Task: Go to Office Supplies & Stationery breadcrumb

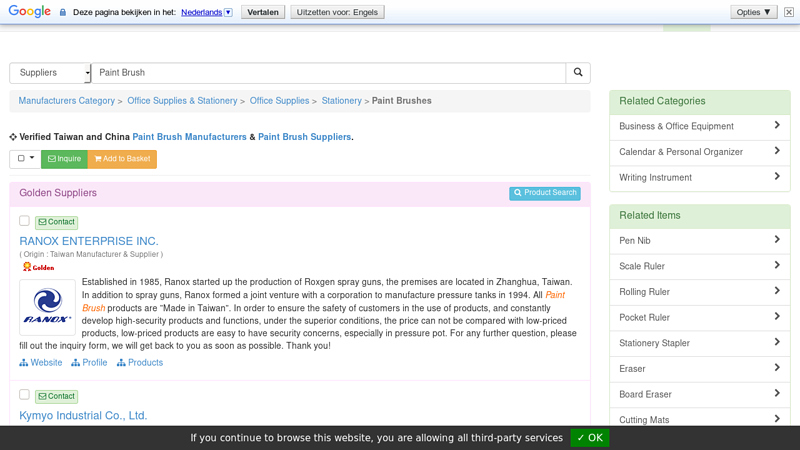Action: (x=182, y=101)
